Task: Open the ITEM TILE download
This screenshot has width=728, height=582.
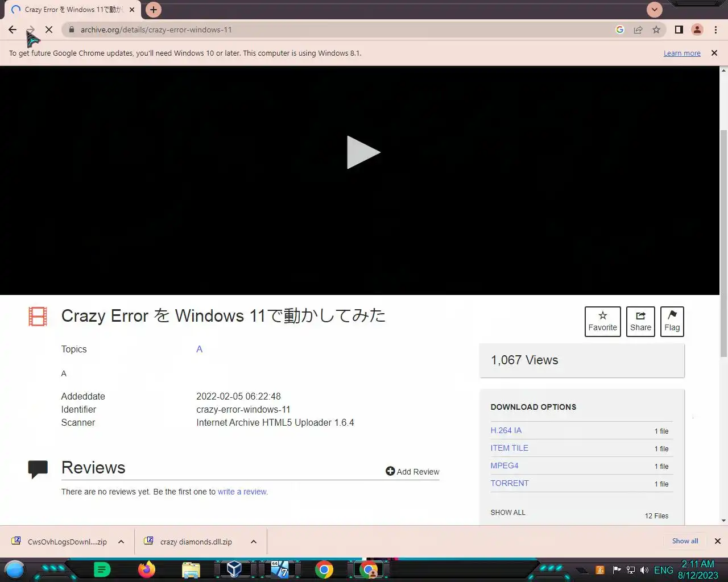Action: pos(510,448)
